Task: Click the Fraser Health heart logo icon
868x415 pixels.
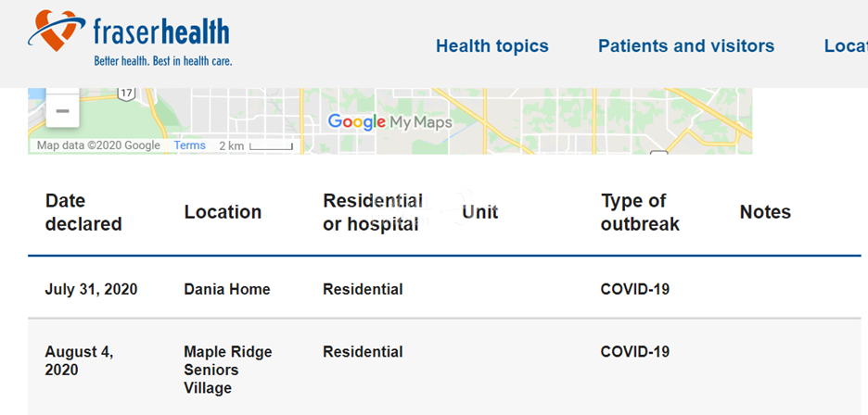Action: click(57, 31)
